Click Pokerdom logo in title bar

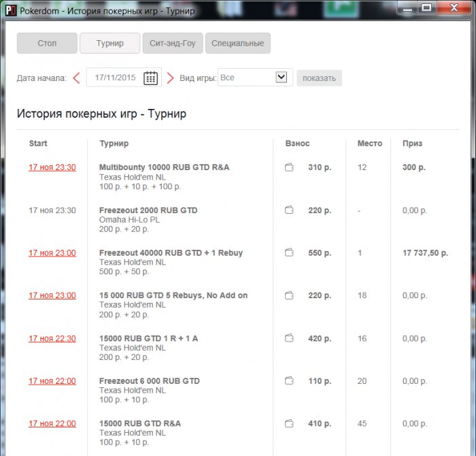(11, 11)
